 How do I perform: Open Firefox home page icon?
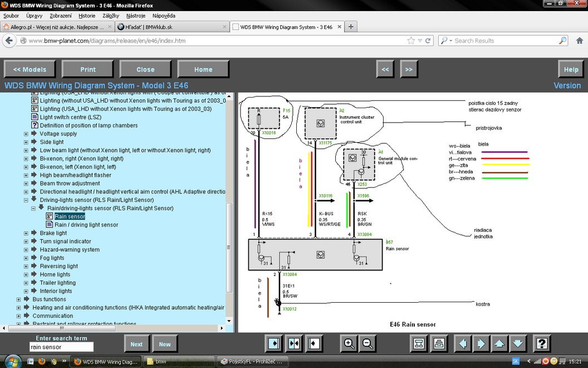click(x=580, y=41)
